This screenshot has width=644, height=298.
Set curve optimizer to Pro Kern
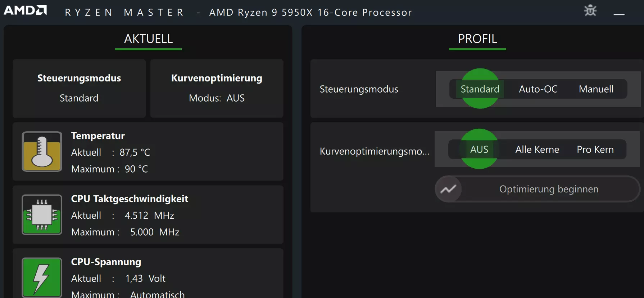coord(595,149)
